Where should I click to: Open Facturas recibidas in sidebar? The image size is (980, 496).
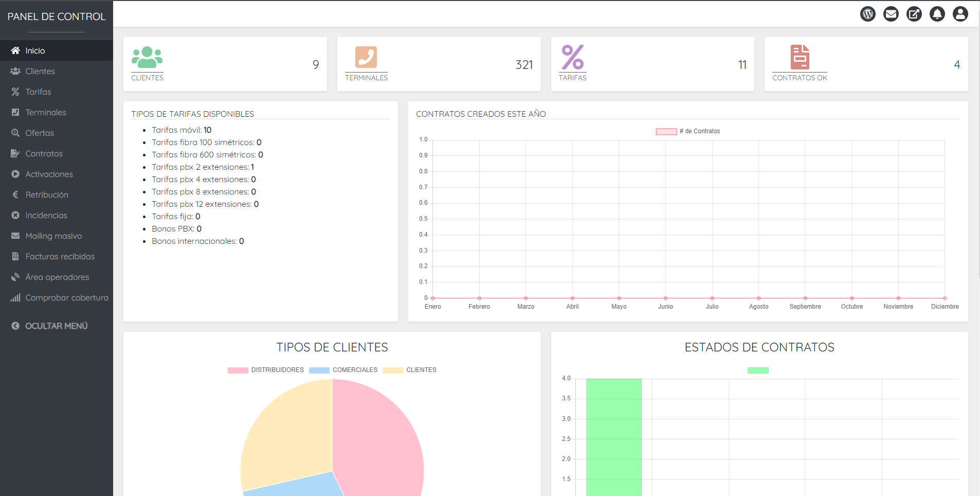coord(57,256)
